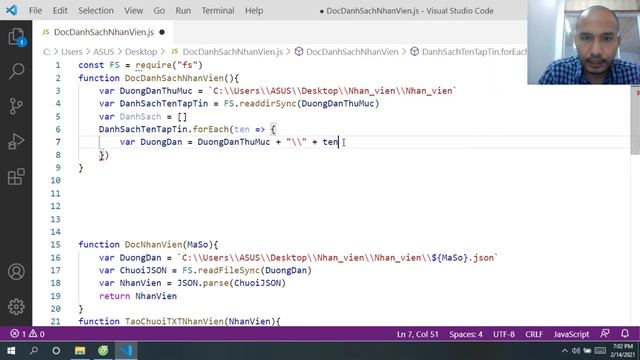Go to line via Ln 7, Col 51

coord(418,334)
